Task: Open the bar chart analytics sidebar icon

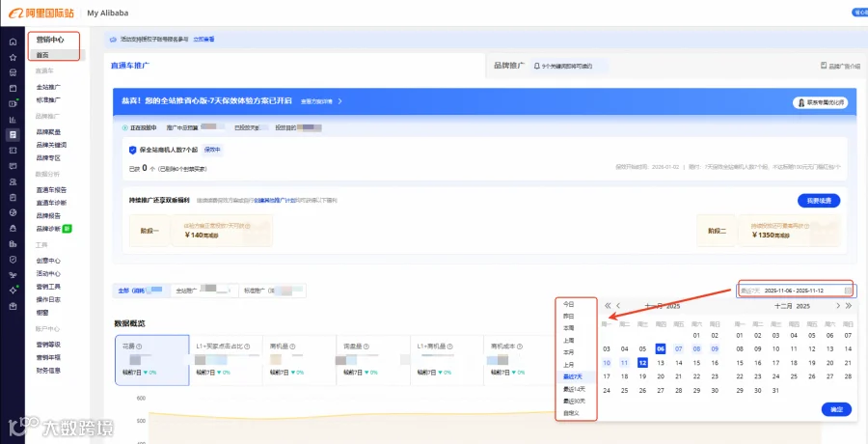Action: tap(13, 119)
